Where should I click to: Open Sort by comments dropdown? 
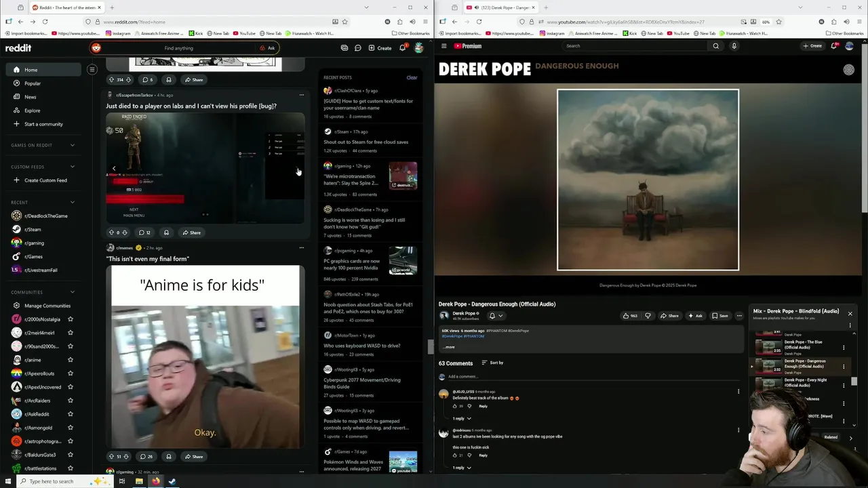tap(492, 363)
